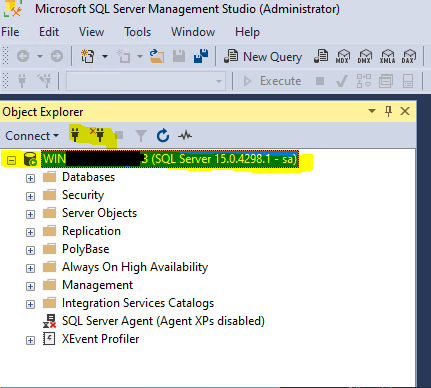Screen dimensions: 431x388
Task: Click the Navigate Backward arrow icon
Action: tap(23, 56)
